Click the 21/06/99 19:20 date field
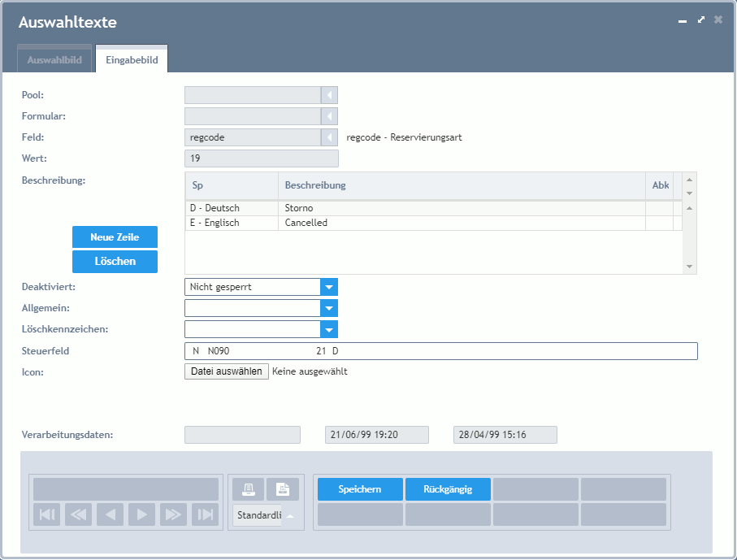The image size is (737, 560). click(x=377, y=435)
